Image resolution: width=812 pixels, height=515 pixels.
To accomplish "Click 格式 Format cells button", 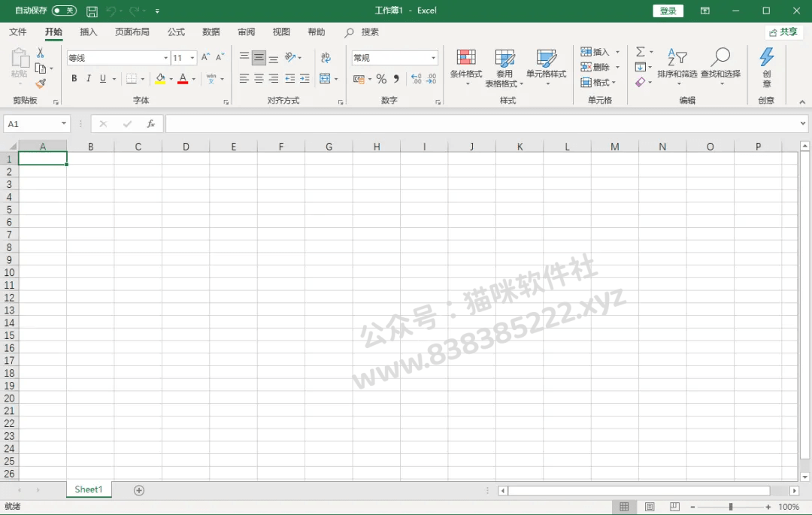I will pos(598,82).
